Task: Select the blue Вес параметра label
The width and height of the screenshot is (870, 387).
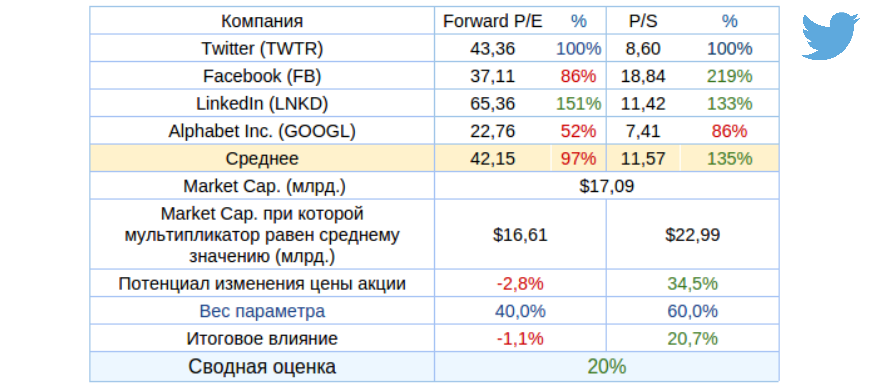Action: (262, 311)
